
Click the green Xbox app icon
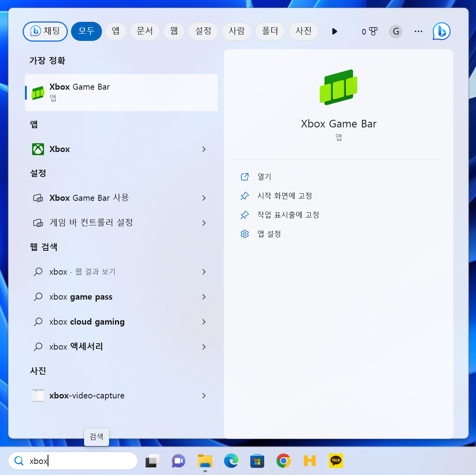click(38, 149)
